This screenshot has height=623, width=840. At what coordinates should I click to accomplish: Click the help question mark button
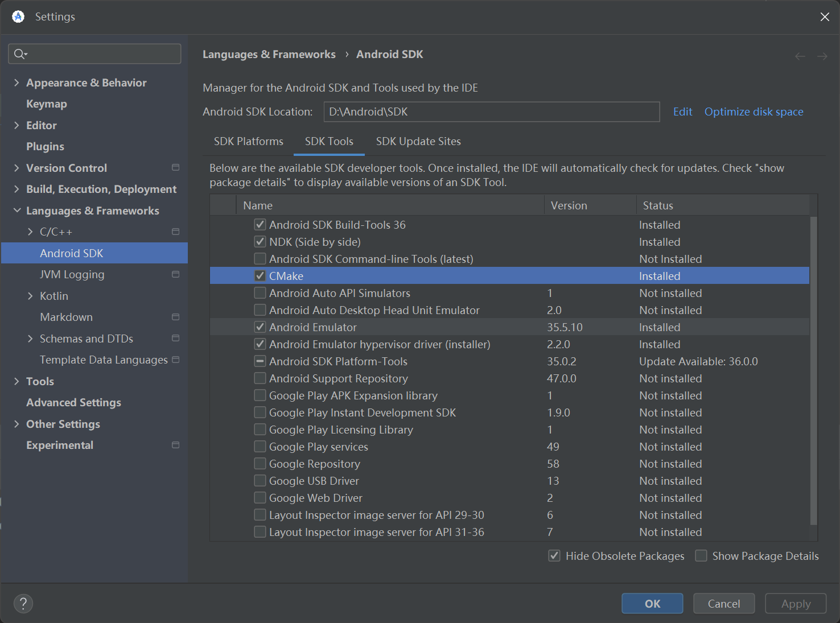[23, 604]
